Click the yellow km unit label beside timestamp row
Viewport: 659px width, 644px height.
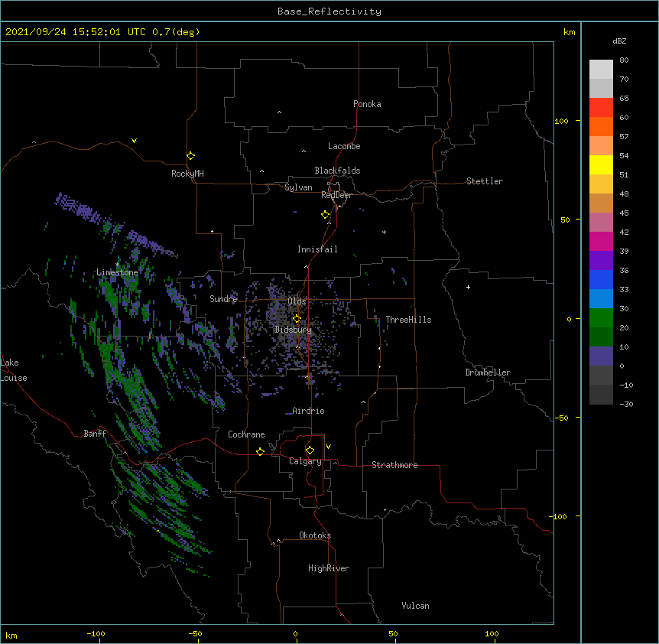coord(570,32)
